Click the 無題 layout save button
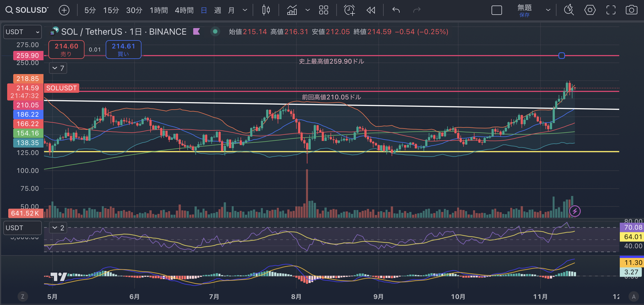This screenshot has width=644, height=305. click(525, 10)
